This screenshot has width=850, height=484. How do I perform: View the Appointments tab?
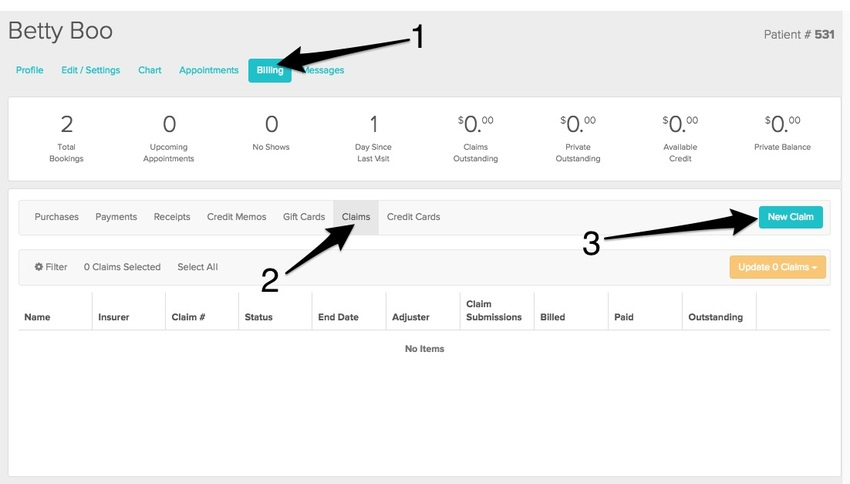click(209, 71)
